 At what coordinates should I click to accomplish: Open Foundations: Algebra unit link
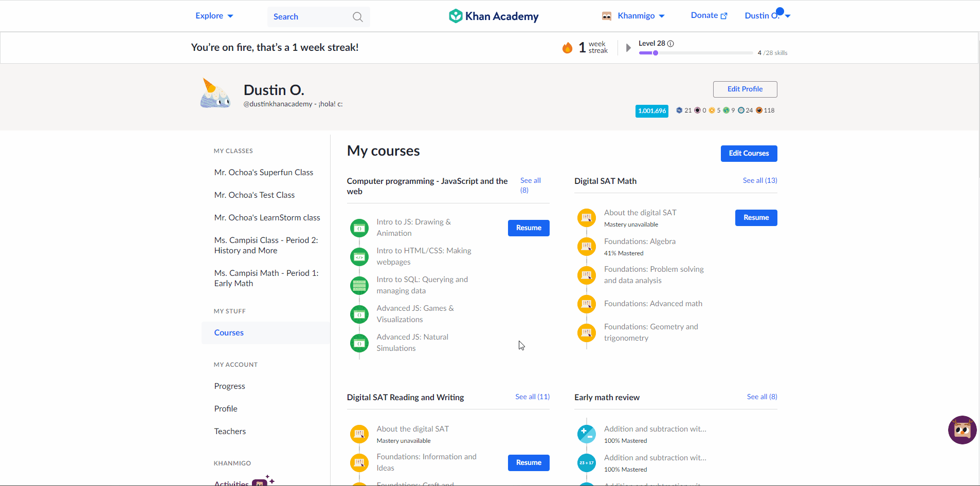pyautogui.click(x=640, y=241)
